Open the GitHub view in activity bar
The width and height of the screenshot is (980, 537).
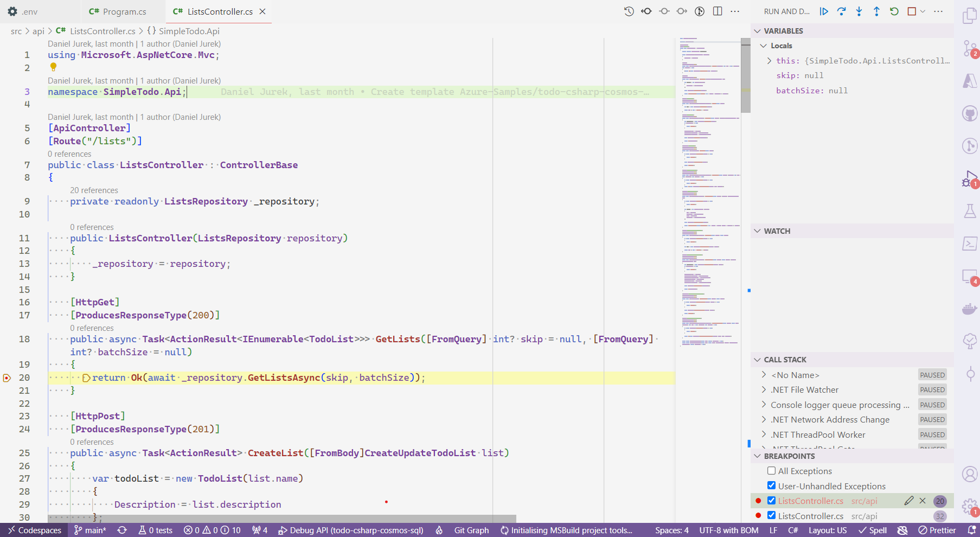(x=970, y=113)
